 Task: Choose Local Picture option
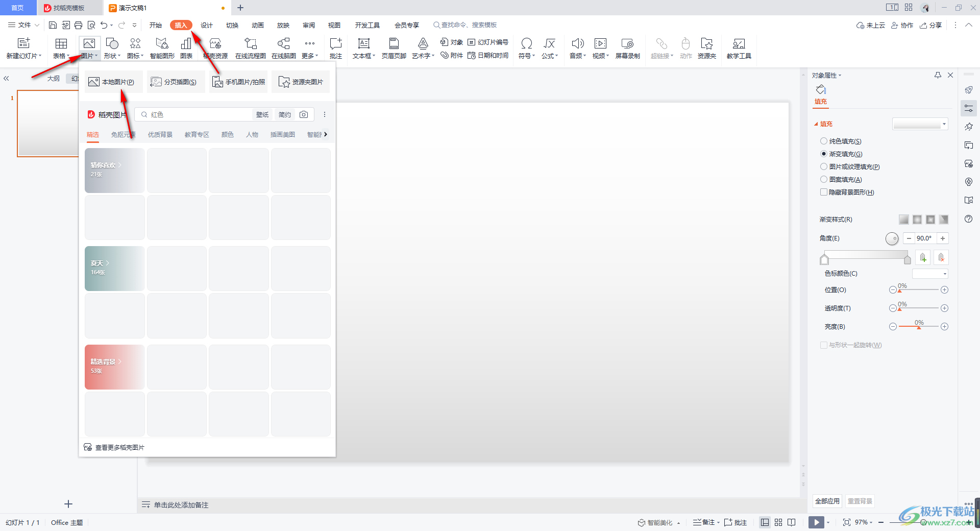(x=113, y=82)
